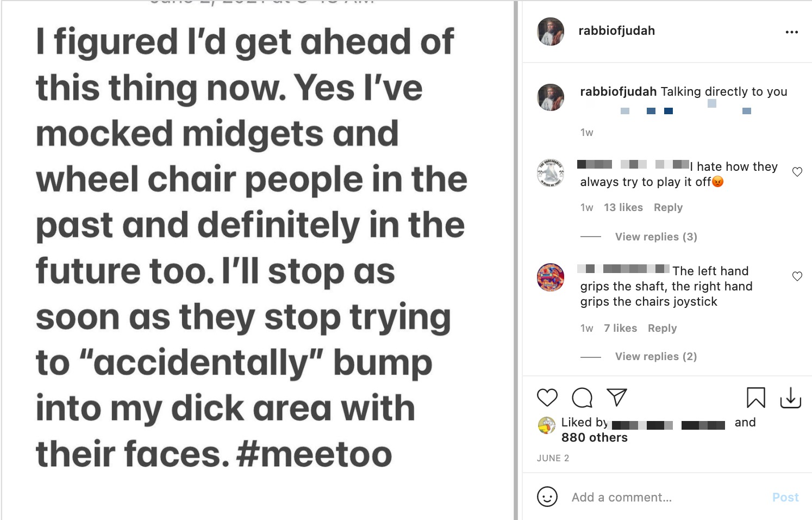View the "880 others" likes list

click(594, 437)
